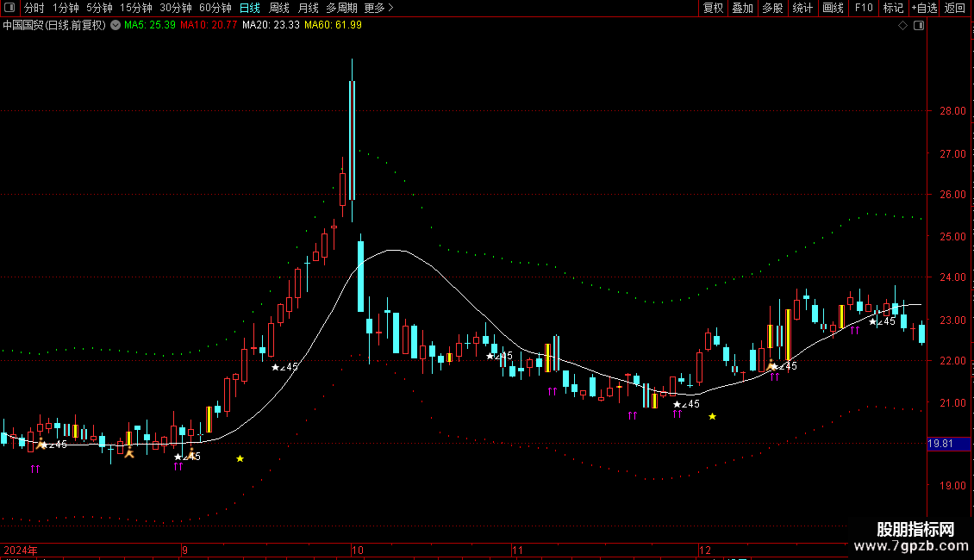Click the MA10: 20.77 indicator label
The image size is (974, 560).
coord(209,26)
